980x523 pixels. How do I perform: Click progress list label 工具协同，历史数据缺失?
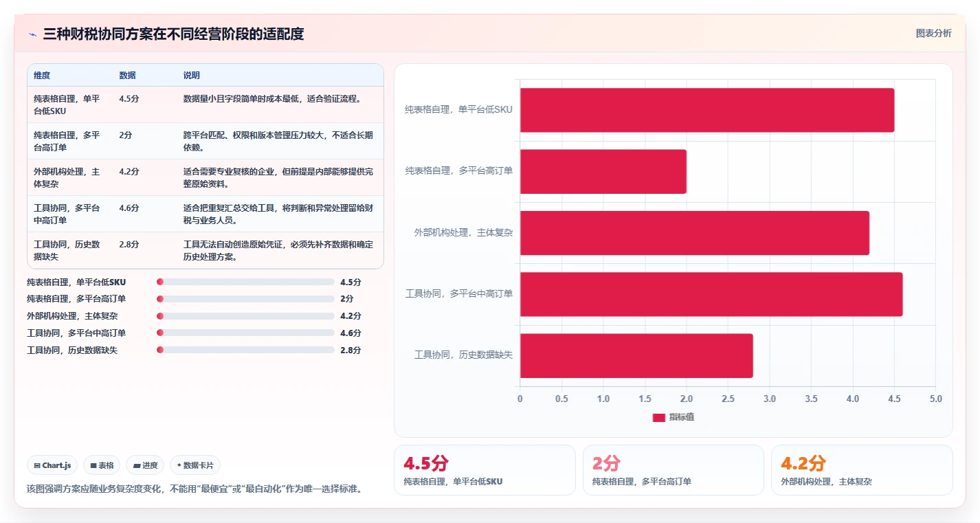72,350
